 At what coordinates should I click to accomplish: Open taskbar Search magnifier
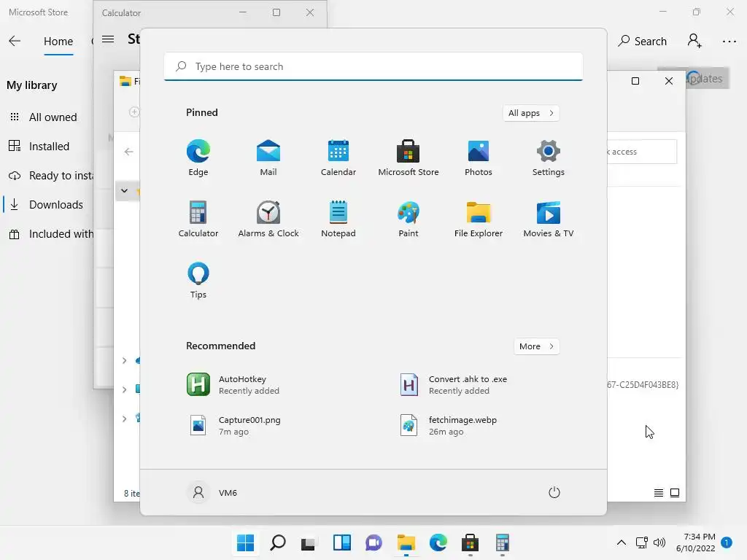tap(278, 542)
